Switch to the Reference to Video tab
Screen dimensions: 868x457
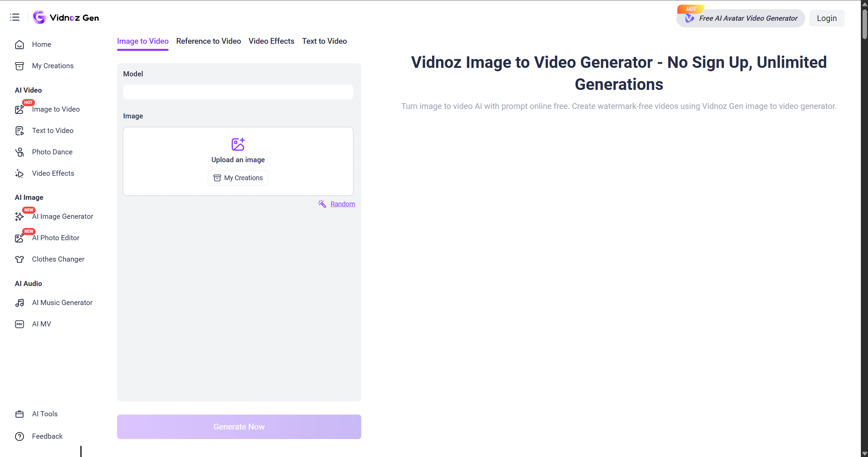click(x=209, y=41)
